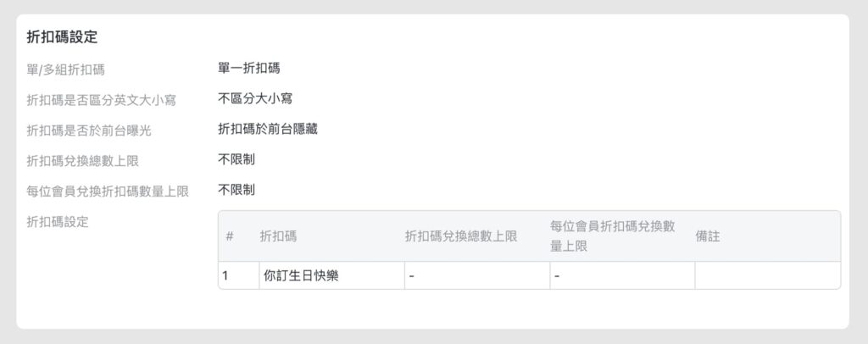Click 不限制 beside 折扣碼兌換總數上限
868x344 pixels.
[x=236, y=159]
